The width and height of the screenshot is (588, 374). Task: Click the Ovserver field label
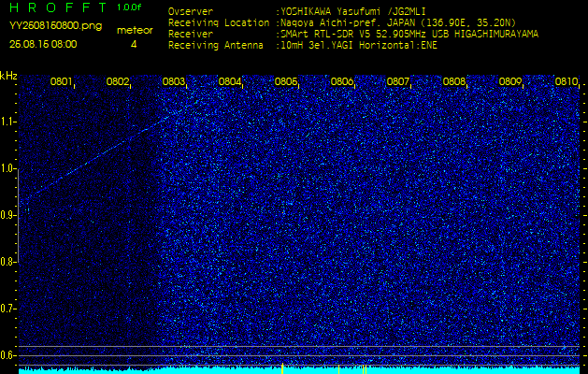pyautogui.click(x=191, y=12)
